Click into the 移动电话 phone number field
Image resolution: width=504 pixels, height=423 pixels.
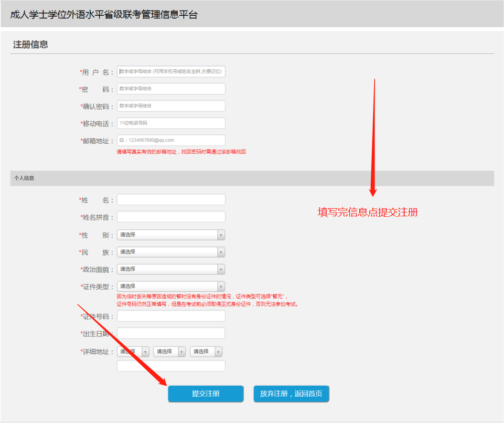pos(171,123)
